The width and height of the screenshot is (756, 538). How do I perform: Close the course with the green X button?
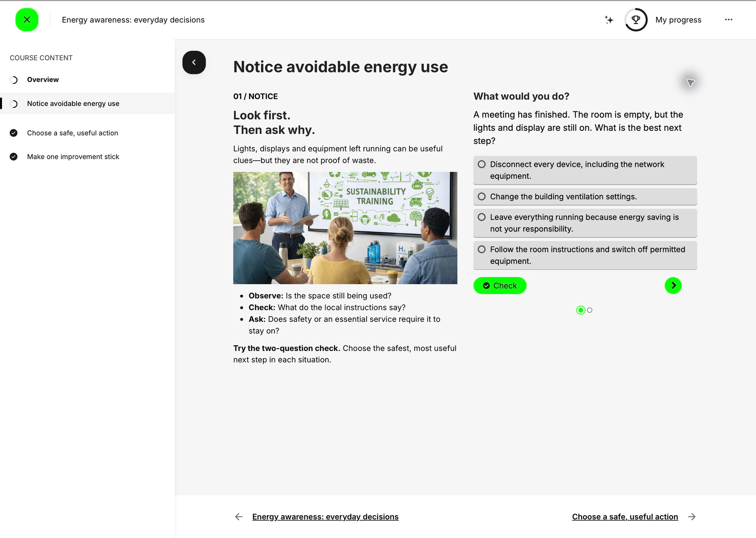(x=27, y=20)
